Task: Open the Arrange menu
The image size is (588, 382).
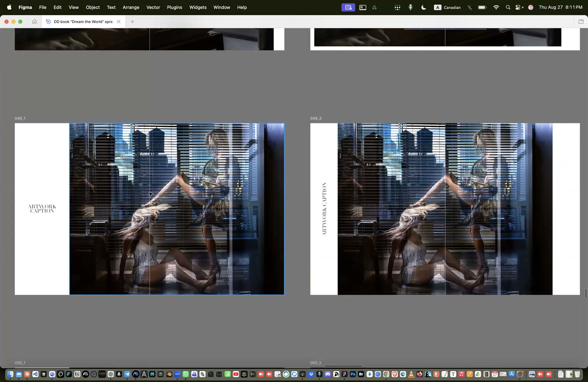Action: click(x=131, y=7)
